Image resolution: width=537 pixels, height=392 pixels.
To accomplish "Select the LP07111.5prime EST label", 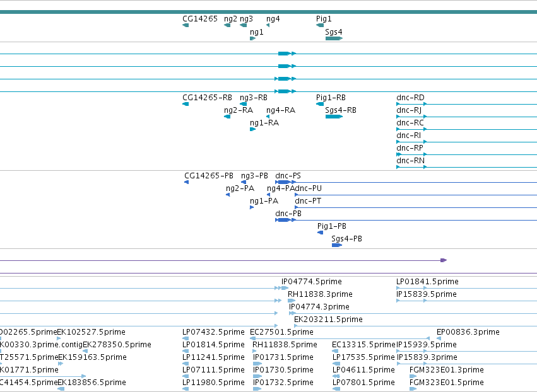I will (214, 371).
